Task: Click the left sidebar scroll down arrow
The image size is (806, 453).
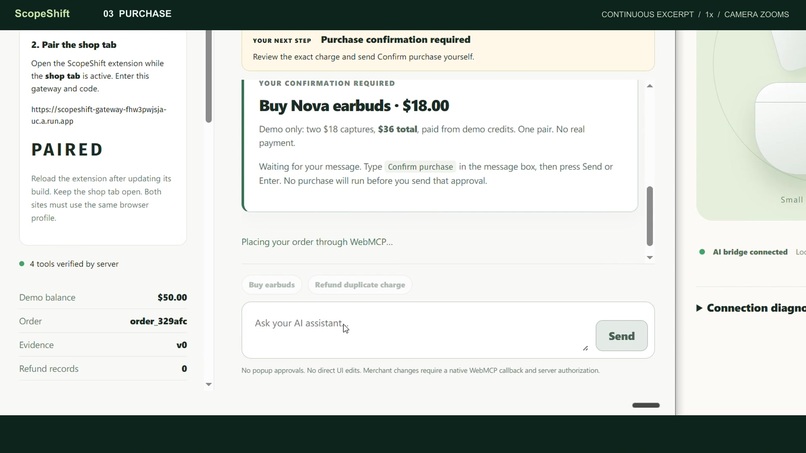Action: click(209, 384)
